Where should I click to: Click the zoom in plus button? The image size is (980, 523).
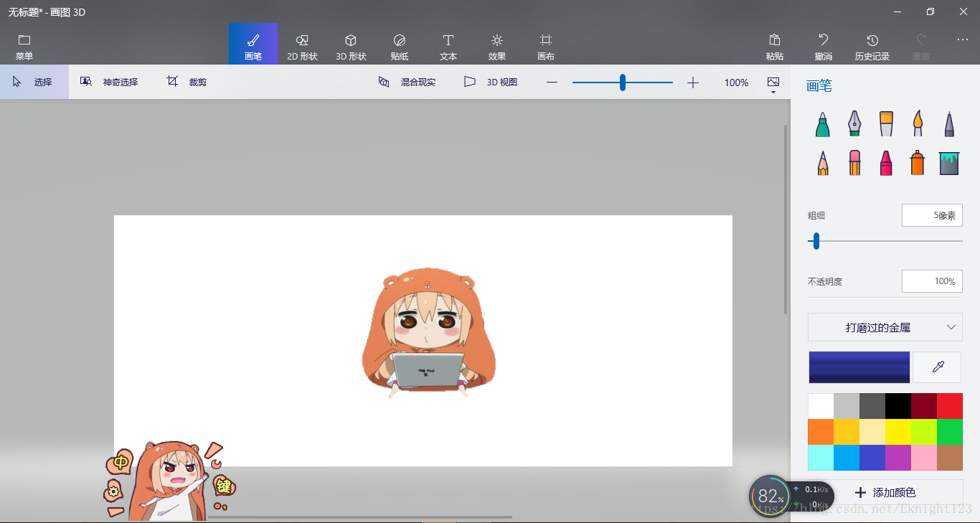(x=692, y=83)
